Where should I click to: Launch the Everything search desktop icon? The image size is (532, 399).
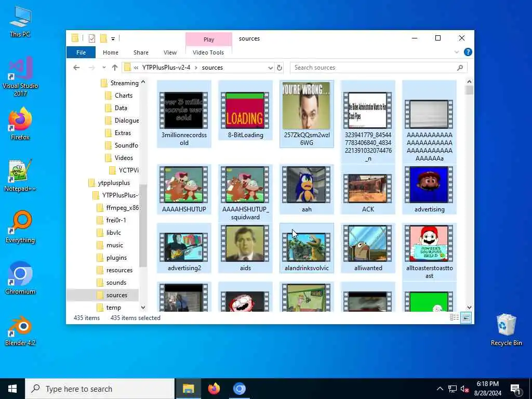click(x=20, y=227)
